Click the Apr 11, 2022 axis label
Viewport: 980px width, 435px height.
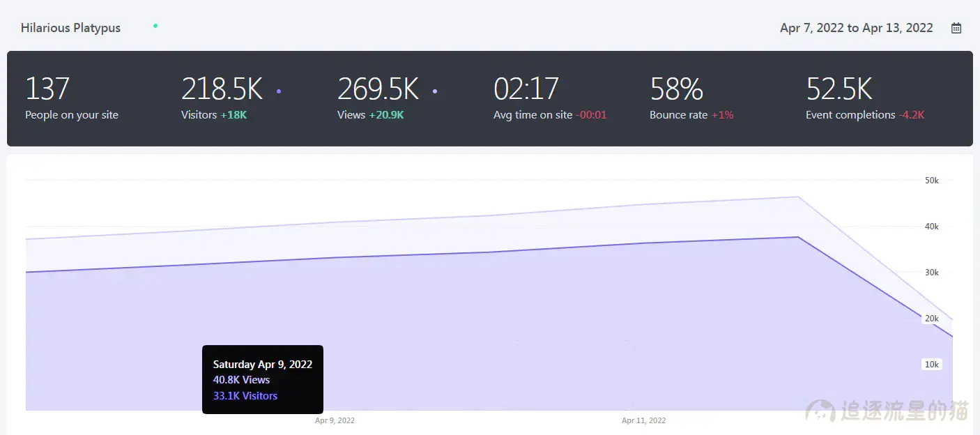tap(643, 420)
